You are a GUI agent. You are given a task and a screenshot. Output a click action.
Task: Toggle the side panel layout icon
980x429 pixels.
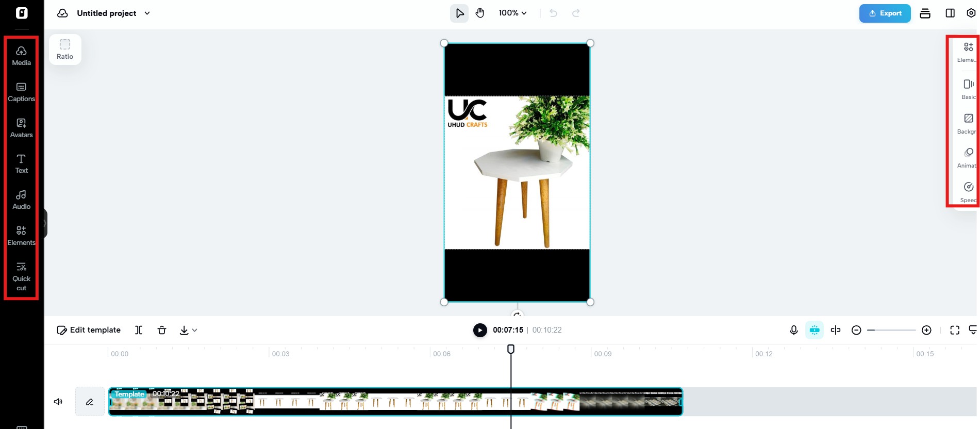point(950,13)
